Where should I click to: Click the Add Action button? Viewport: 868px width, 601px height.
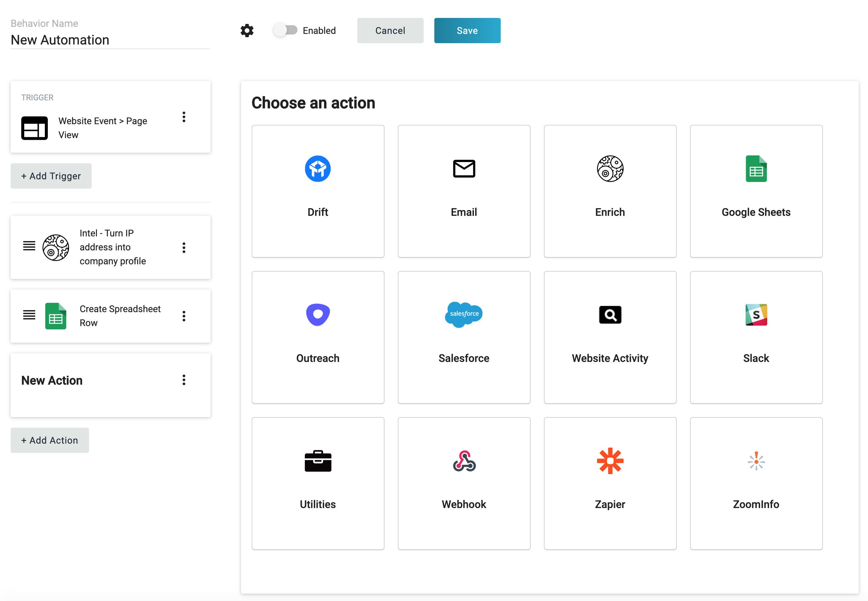[x=50, y=440]
